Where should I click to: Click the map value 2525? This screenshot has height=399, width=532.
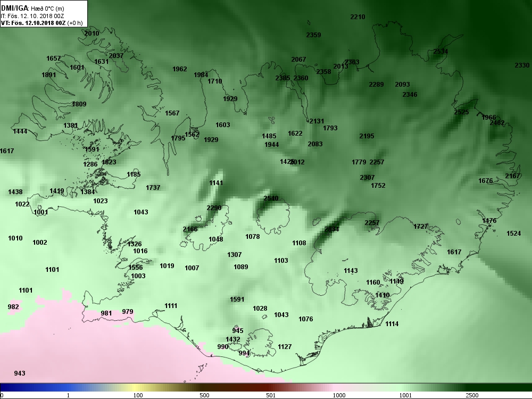click(461, 112)
